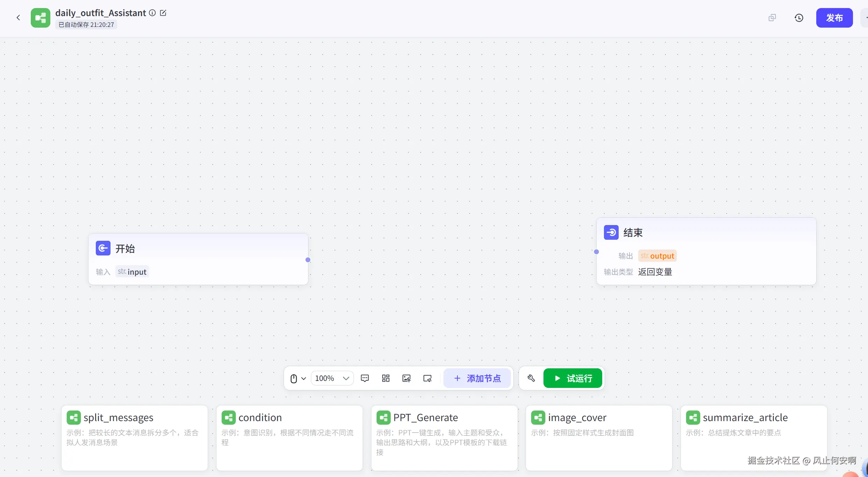
Task: Click the blue 发布 publish button
Action: click(834, 18)
